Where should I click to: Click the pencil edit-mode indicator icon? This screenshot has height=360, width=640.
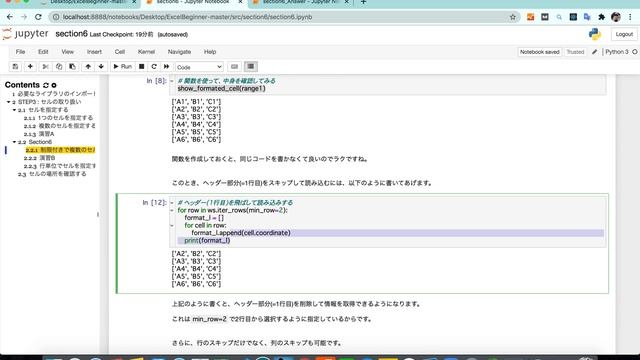pyautogui.click(x=595, y=52)
